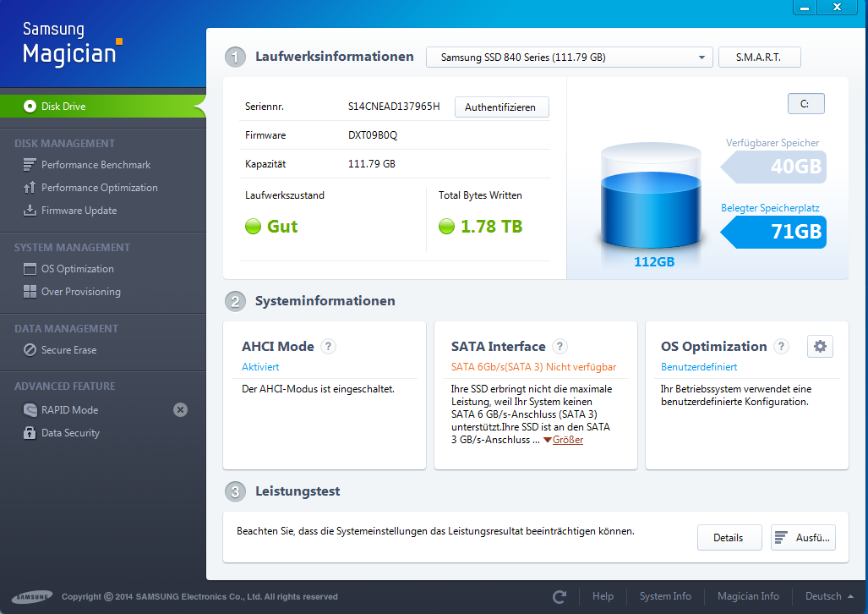Viewport: 868px width, 614px height.
Task: Click the firmware value DXT09B0Q
Action: point(373,135)
